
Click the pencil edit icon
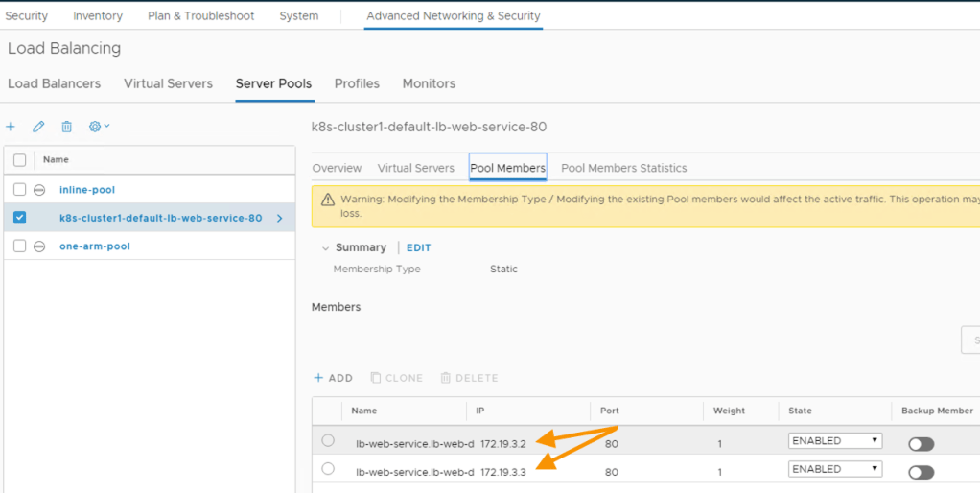(38, 127)
